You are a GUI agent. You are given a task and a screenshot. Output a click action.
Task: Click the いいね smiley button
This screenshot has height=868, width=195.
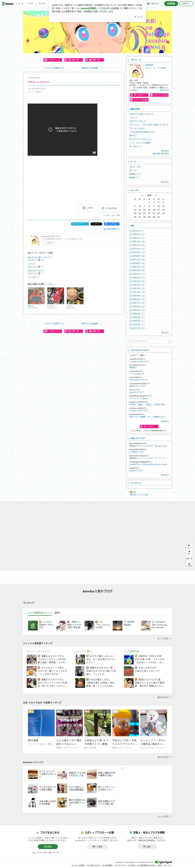coord(87,208)
